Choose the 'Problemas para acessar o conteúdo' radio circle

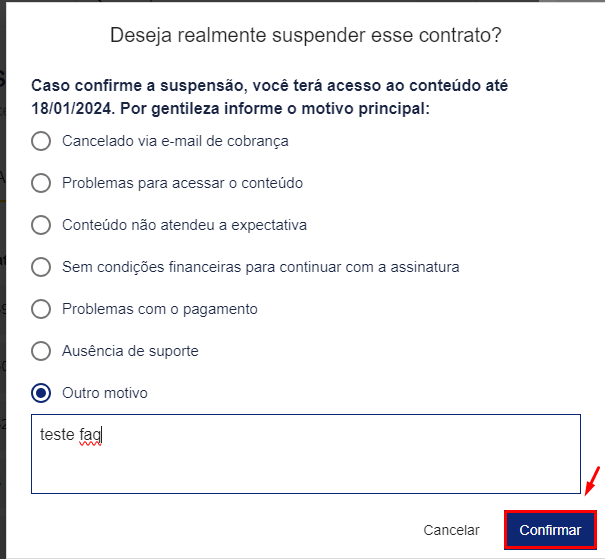tap(41, 183)
